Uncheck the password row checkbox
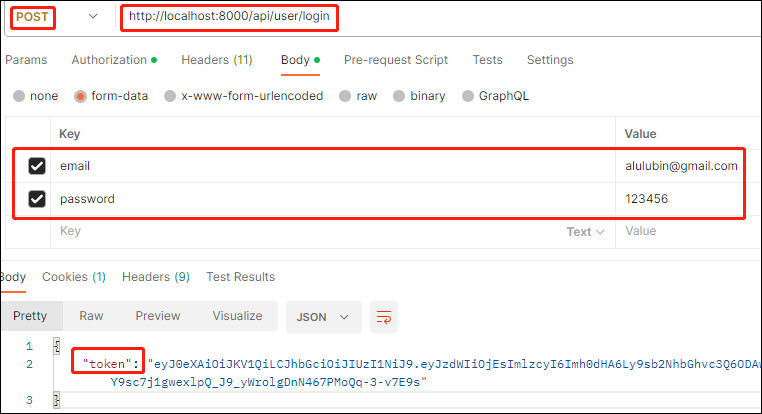 [37, 199]
